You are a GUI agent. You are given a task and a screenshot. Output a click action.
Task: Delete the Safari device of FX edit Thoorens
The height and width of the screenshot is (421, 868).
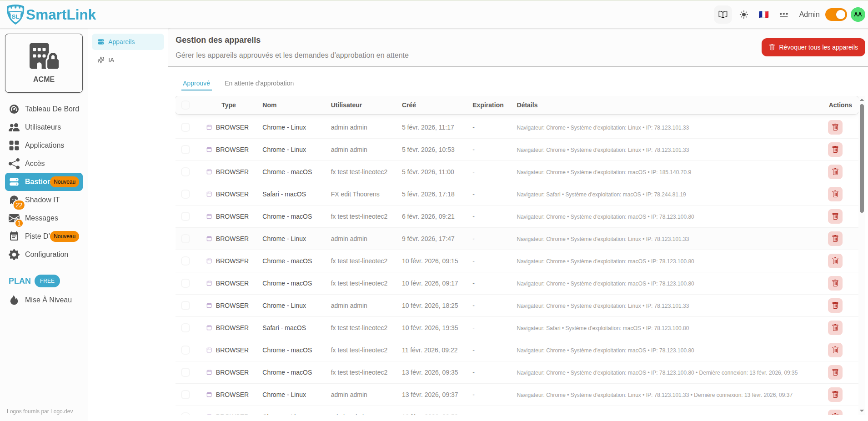pyautogui.click(x=835, y=194)
